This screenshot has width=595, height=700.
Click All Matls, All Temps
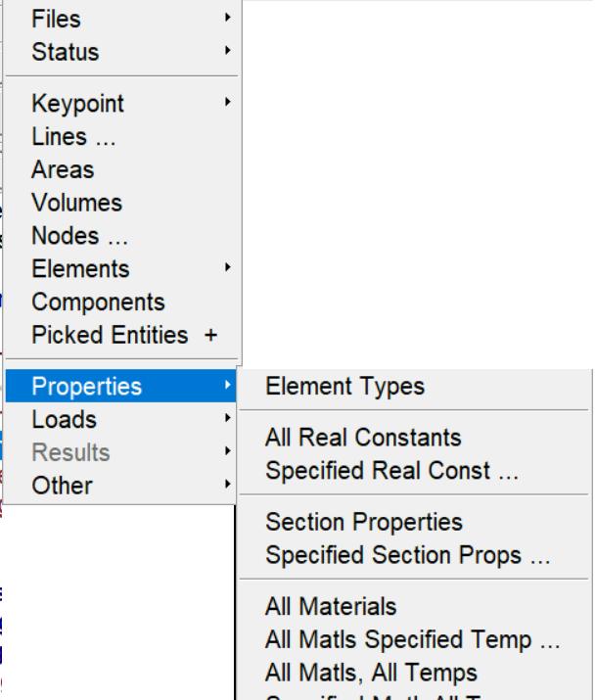click(x=371, y=673)
